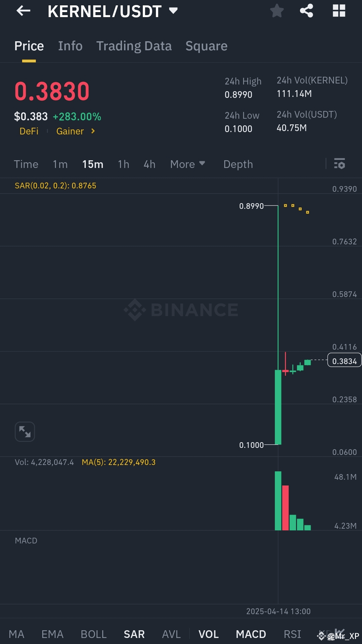Switch to the Trading Data tab

134,46
